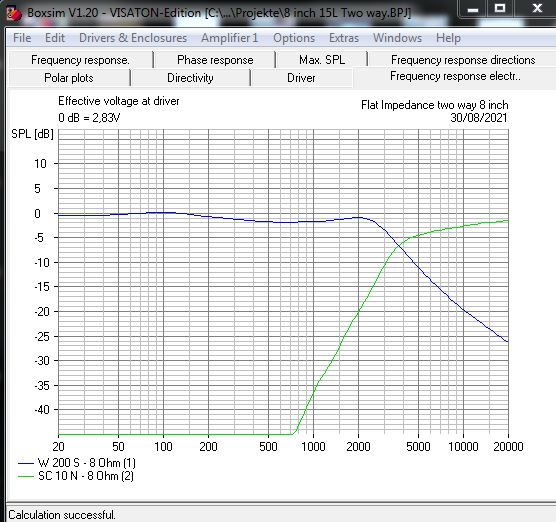Open the Windows menu
Viewport: 556px width, 522px height.
click(397, 38)
